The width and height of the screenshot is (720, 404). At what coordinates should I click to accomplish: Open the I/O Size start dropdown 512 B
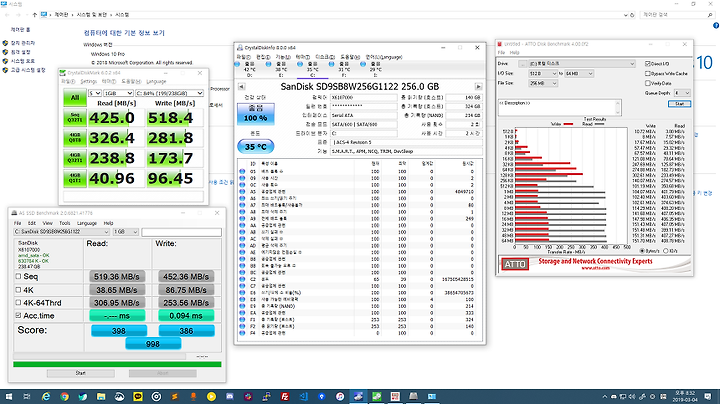coord(543,73)
